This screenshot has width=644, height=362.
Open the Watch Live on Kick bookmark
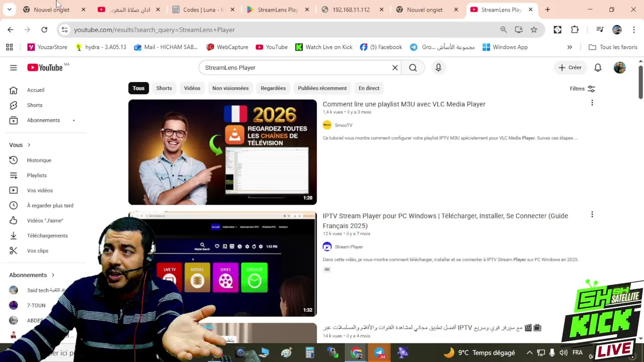[324, 47]
